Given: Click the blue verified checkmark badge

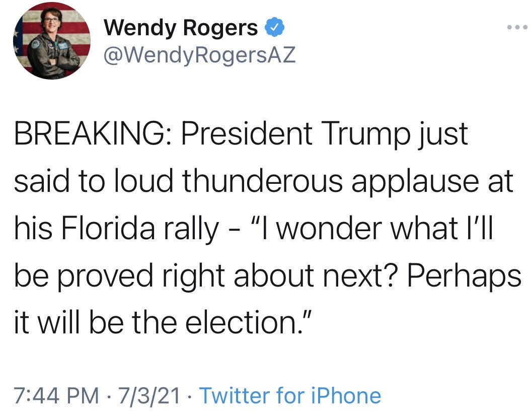Looking at the screenshot, I should 275,29.
